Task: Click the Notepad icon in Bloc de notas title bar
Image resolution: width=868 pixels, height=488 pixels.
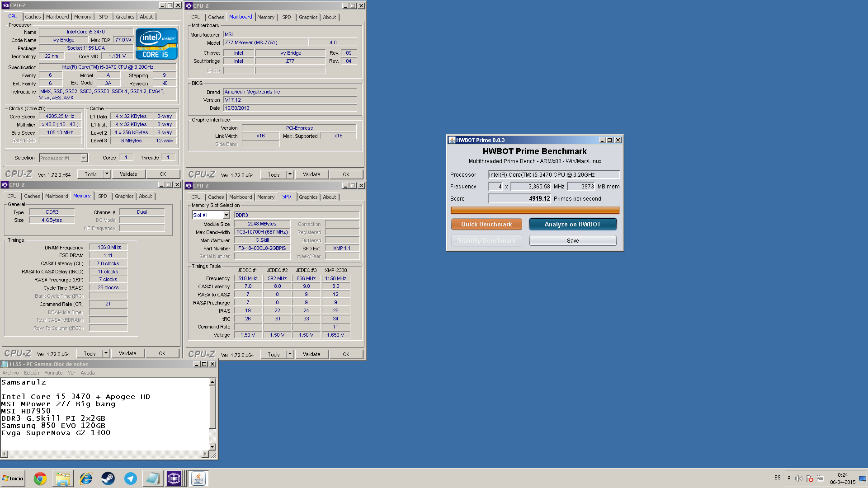Action: (5, 364)
